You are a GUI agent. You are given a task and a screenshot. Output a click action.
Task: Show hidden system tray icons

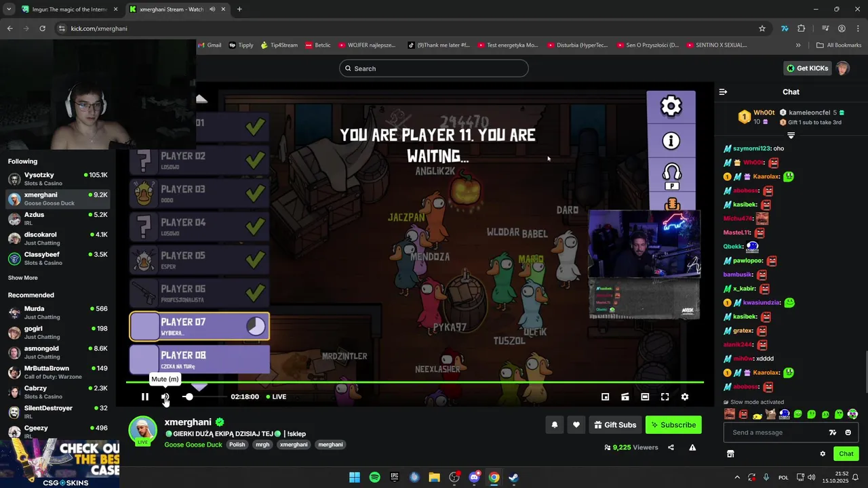point(737,477)
